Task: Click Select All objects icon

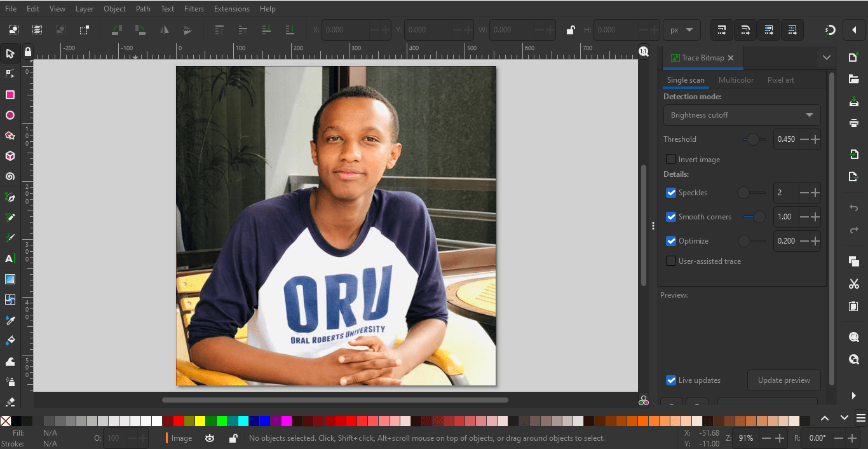Action: pyautogui.click(x=13, y=30)
